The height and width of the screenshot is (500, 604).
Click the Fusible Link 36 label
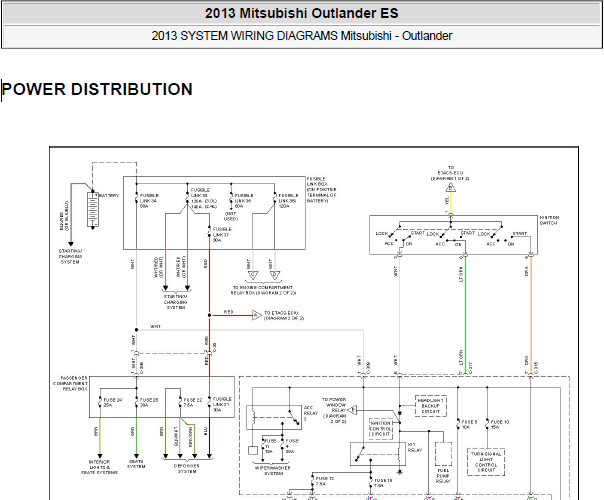point(244,201)
